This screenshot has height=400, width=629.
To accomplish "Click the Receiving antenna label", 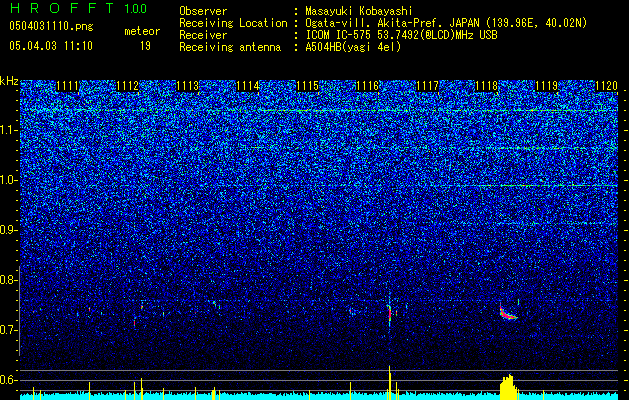I will coord(230,47).
